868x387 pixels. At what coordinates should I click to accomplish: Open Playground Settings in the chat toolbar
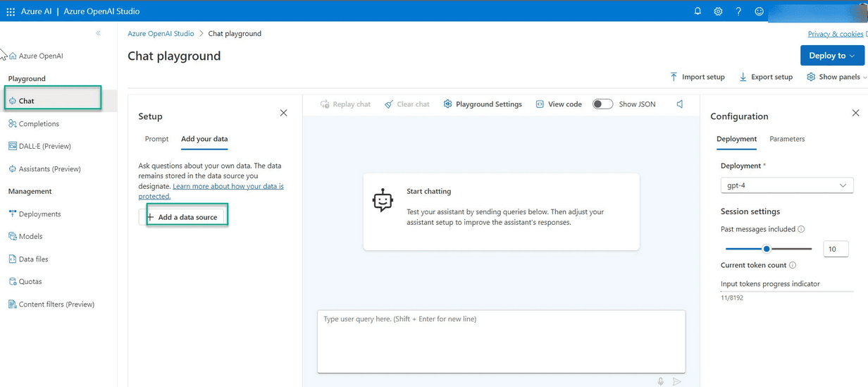[483, 104]
